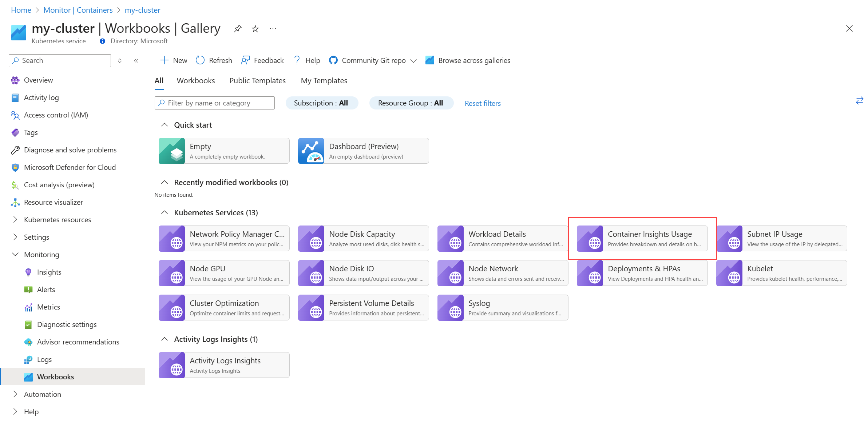
Task: Click the swap arrows icon at right
Action: pos(859,101)
